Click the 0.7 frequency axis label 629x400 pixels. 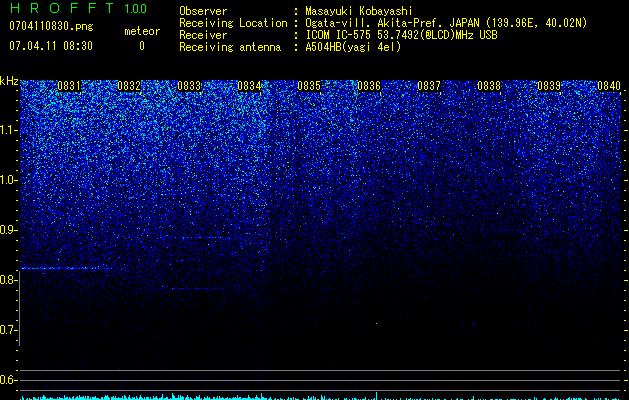point(9,330)
